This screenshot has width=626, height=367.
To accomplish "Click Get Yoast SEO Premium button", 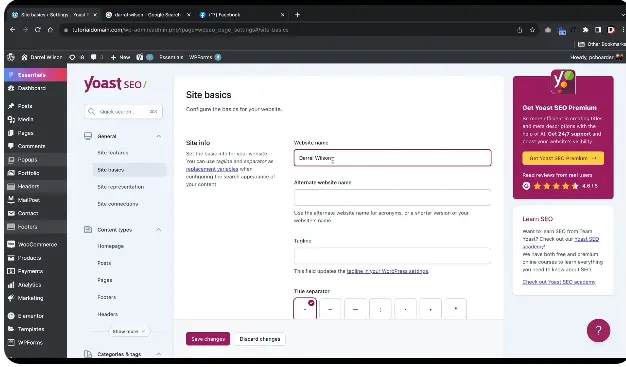I will tap(563, 158).
